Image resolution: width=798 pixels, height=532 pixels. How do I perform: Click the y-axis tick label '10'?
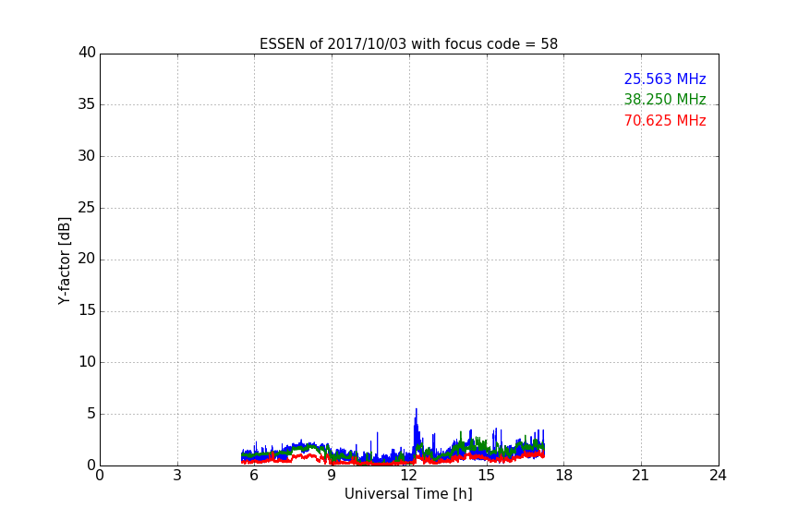coord(87,362)
